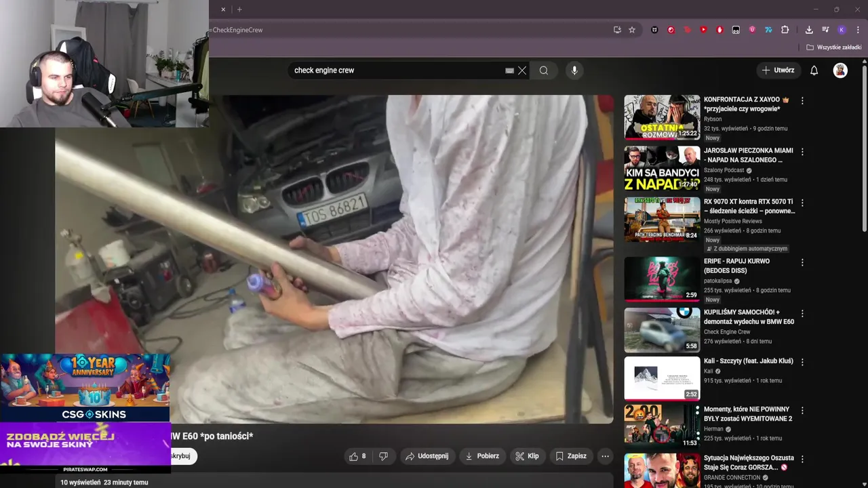Open the media controls playlist icon
Image resolution: width=868 pixels, height=488 pixels.
[825, 30]
